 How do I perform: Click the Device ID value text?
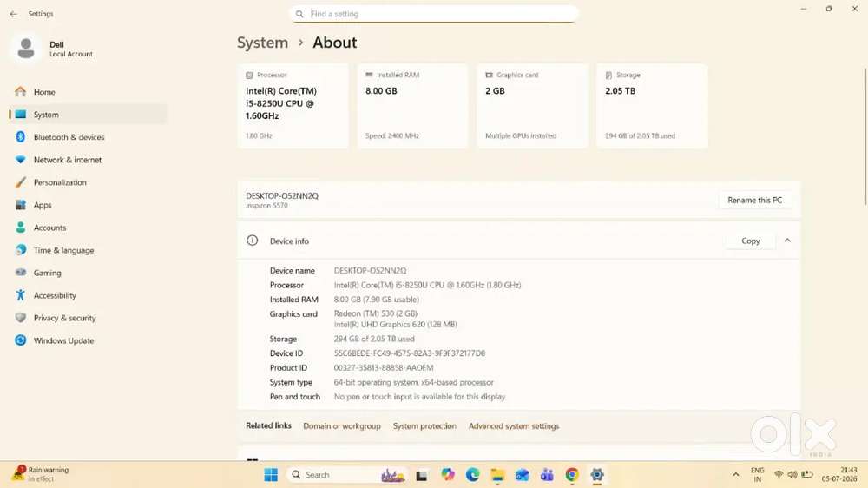409,353
